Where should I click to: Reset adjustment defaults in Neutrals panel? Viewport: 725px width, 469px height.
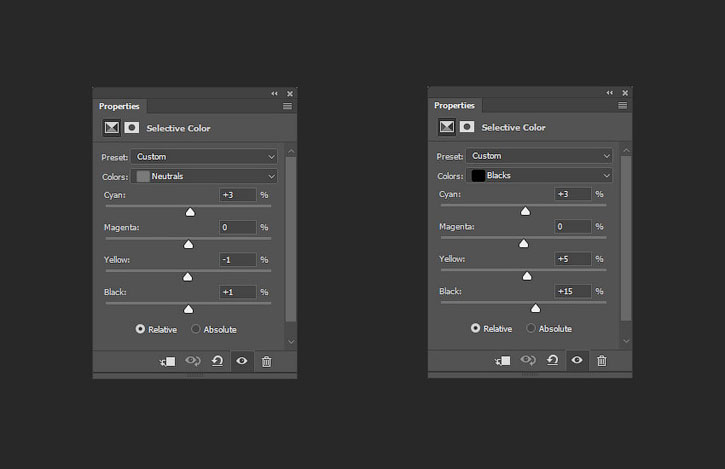click(x=217, y=361)
